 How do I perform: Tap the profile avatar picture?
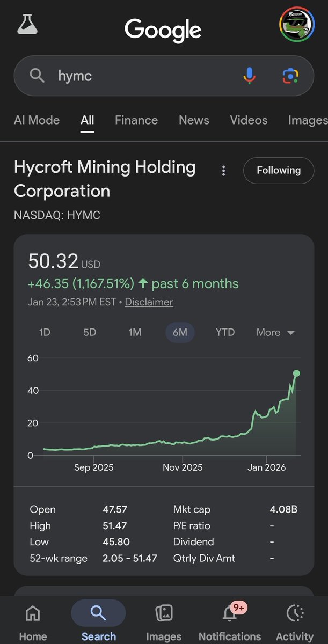pyautogui.click(x=296, y=24)
